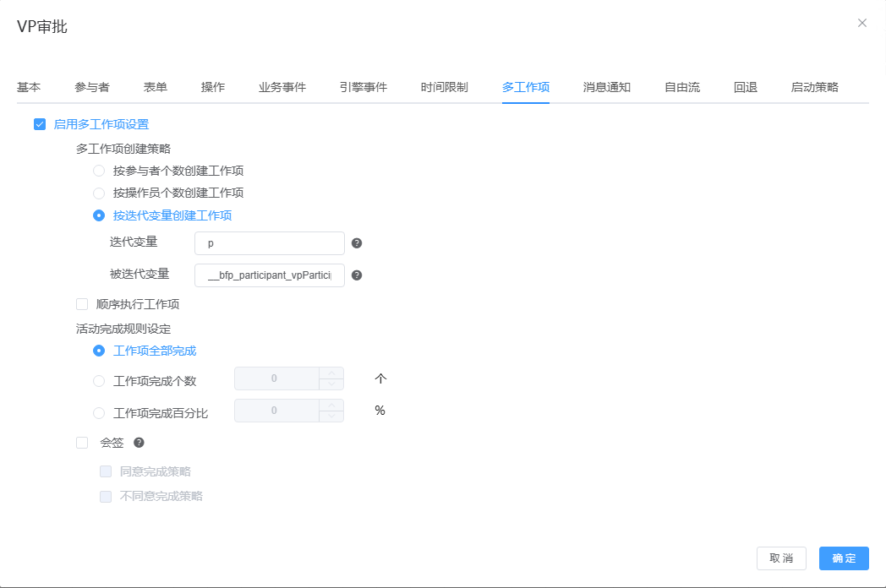Screen dimensions: 886x588
Task: Enable 顺序执行工作项 checkbox
Action: [x=82, y=304]
